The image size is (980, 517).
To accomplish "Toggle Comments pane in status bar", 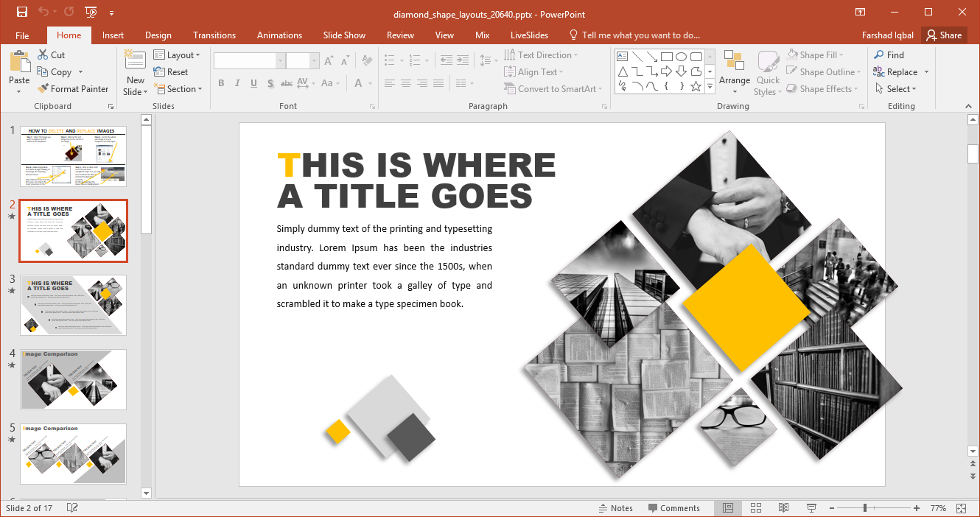I will [x=673, y=508].
